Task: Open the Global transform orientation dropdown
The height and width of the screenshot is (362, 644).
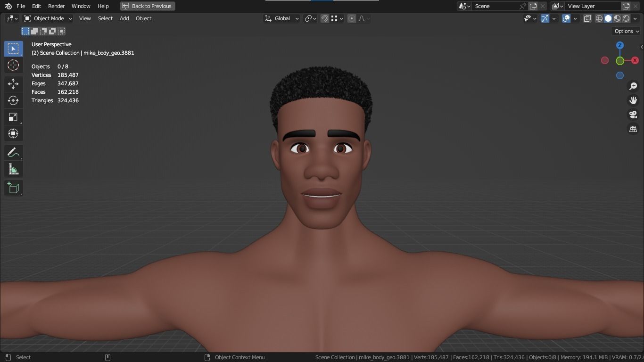Action: click(x=281, y=18)
